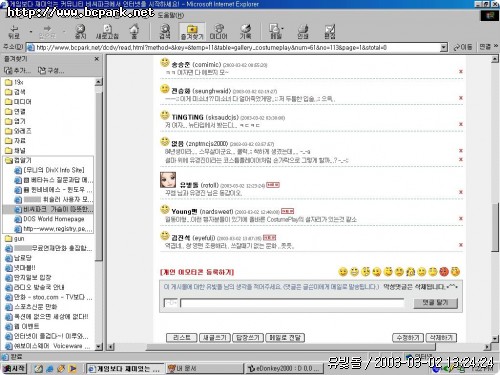Delete the comment by nardsweet (red x)
Image resolution: width=500 pixels, height=375 pixels.
pos(461,218)
